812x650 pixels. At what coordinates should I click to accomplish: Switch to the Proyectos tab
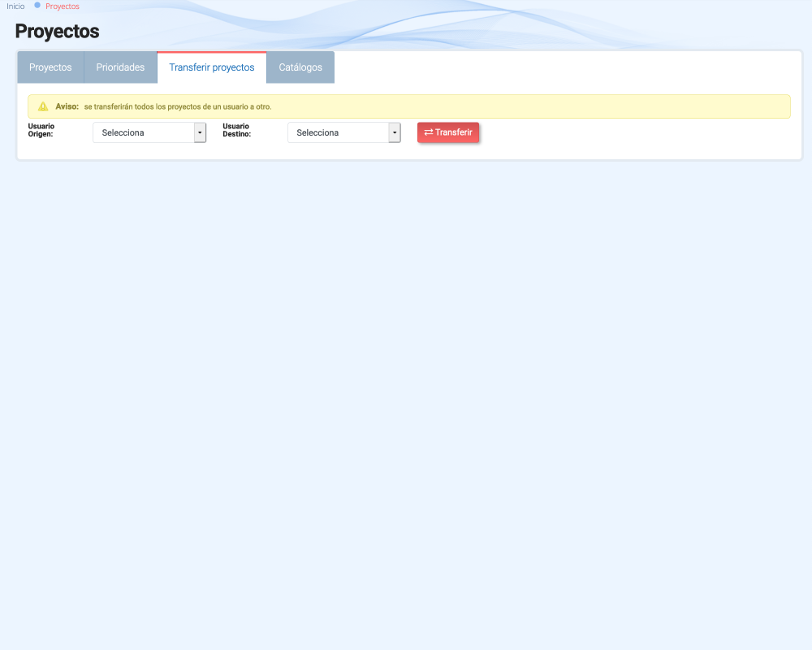(x=50, y=67)
